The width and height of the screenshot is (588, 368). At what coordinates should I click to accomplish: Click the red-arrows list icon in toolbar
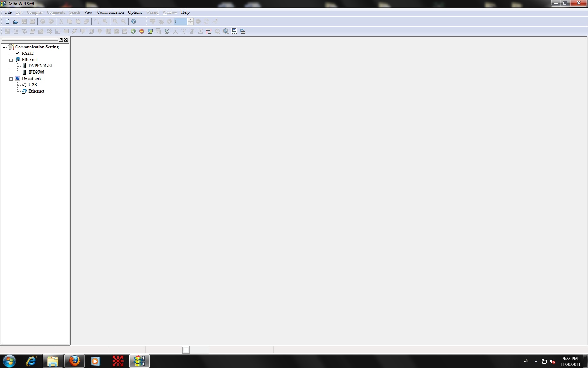[209, 31]
